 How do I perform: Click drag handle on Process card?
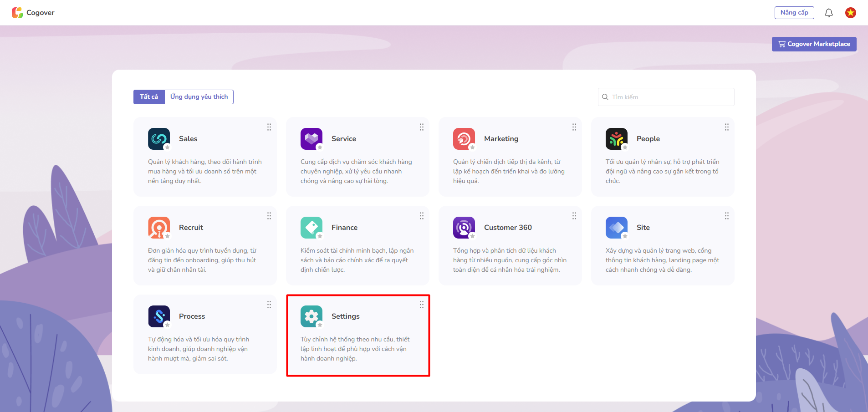click(269, 305)
